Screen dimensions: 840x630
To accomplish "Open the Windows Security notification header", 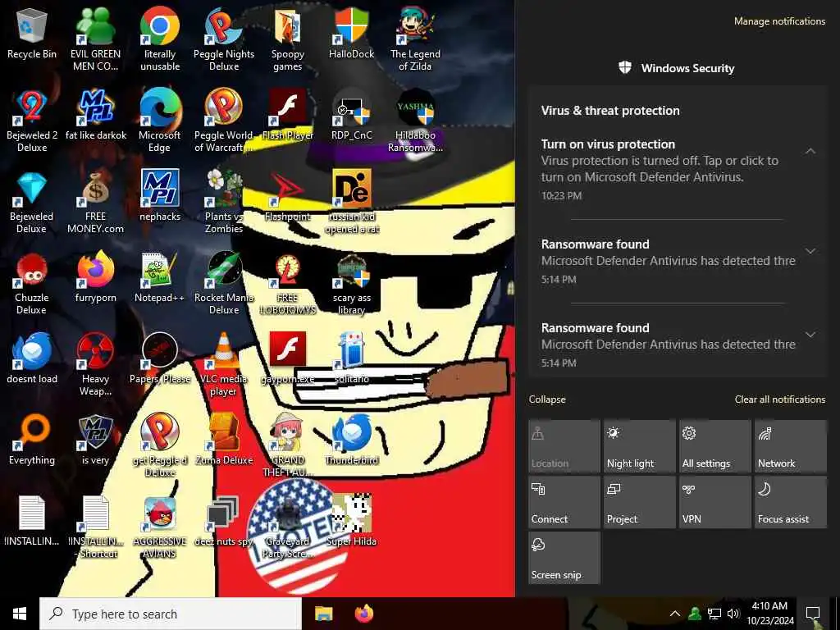I will pyautogui.click(x=677, y=68).
